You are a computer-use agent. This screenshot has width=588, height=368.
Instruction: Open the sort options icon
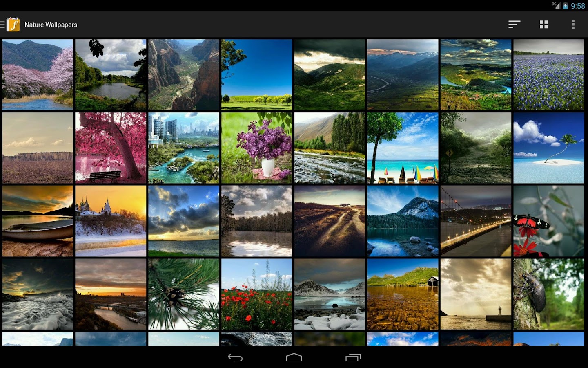pyautogui.click(x=514, y=24)
